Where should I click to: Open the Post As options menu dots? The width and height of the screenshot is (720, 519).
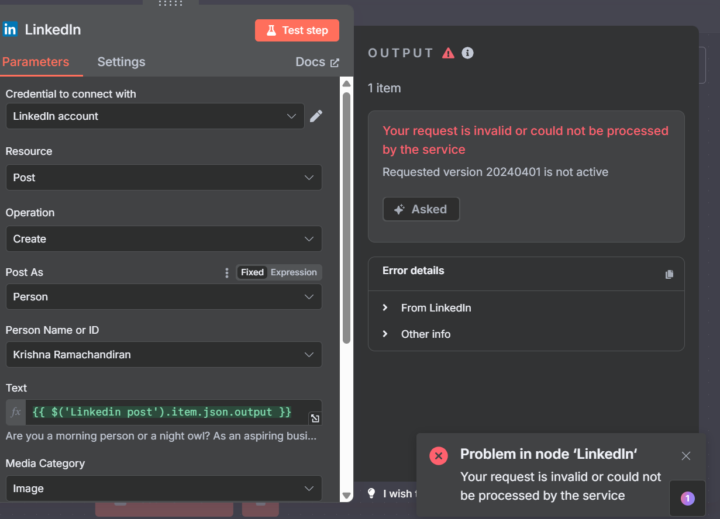(226, 273)
